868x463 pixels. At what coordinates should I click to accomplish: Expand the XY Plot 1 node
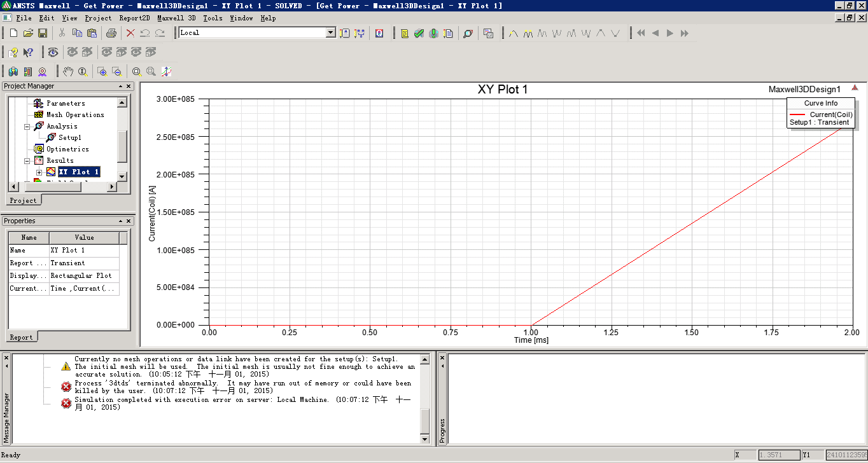click(39, 172)
